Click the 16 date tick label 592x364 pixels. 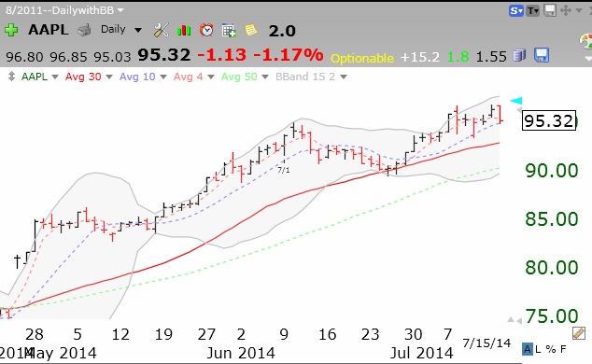[x=327, y=334]
